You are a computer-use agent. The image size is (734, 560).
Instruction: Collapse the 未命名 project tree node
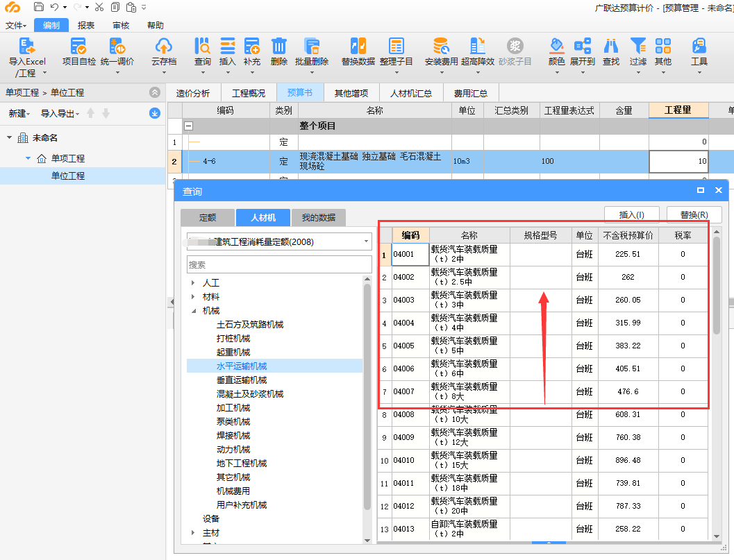pyautogui.click(x=9, y=137)
